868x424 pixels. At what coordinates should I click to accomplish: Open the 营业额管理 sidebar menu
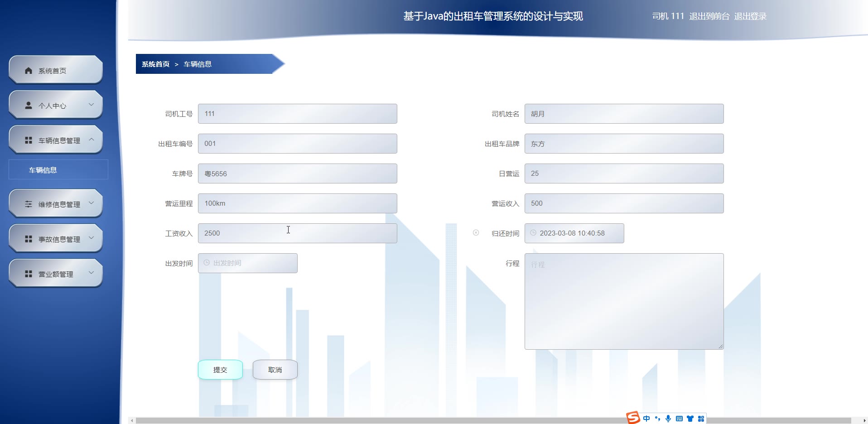pyautogui.click(x=56, y=274)
